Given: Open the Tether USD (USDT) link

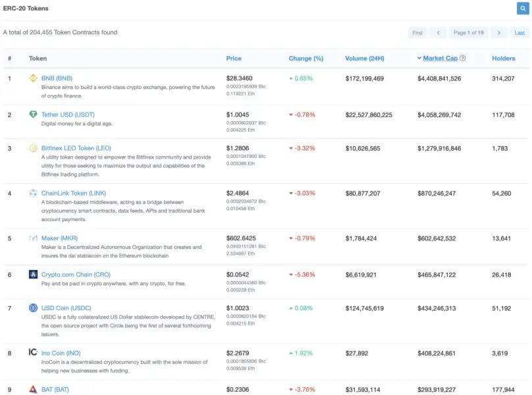Looking at the screenshot, I should [x=68, y=115].
